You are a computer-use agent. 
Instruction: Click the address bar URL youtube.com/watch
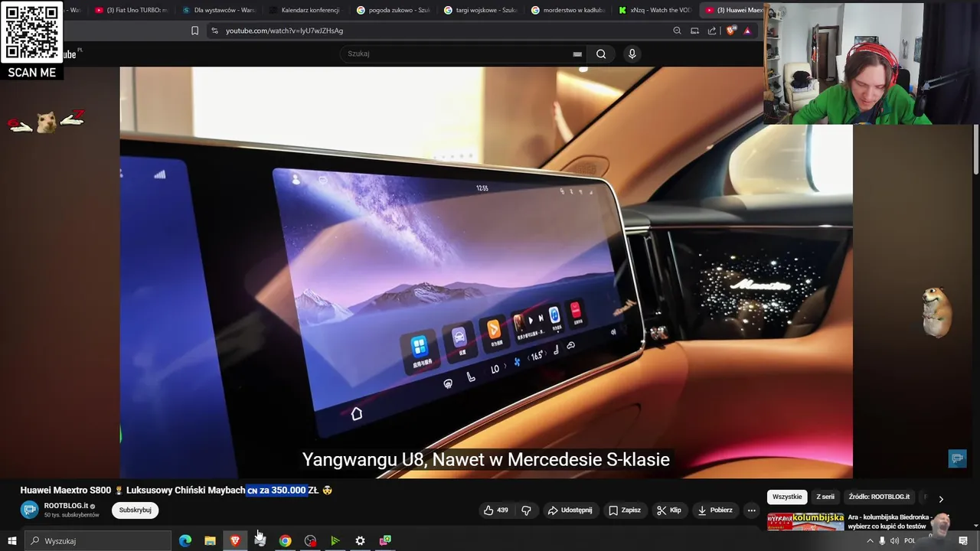point(284,31)
